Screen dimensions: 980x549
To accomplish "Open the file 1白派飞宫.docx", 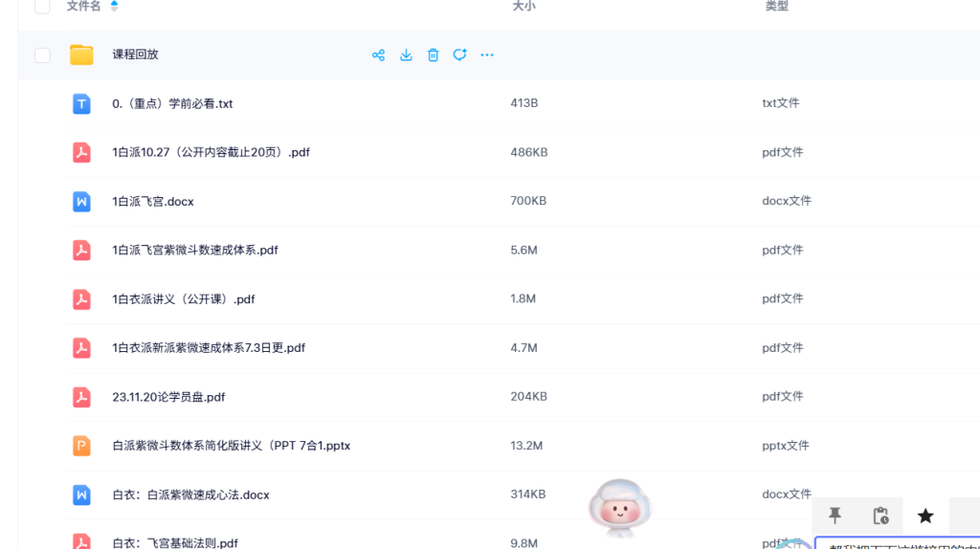I will coord(153,202).
